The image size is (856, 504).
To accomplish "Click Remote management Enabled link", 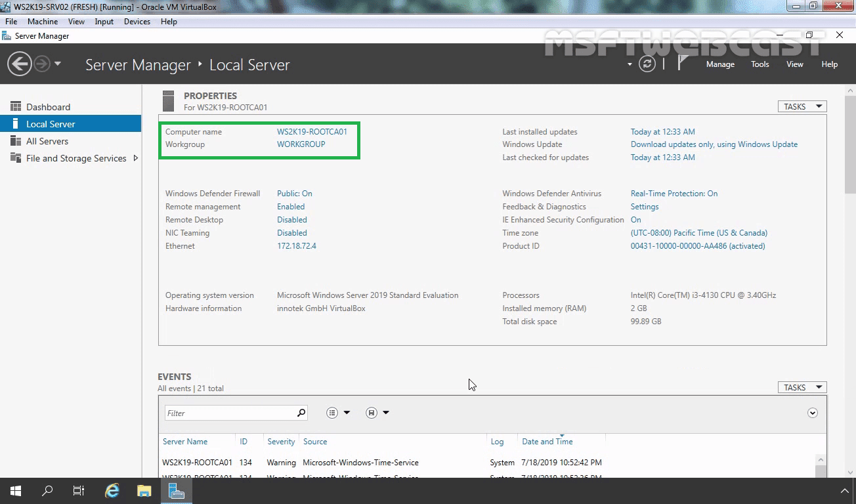I will pyautogui.click(x=291, y=207).
